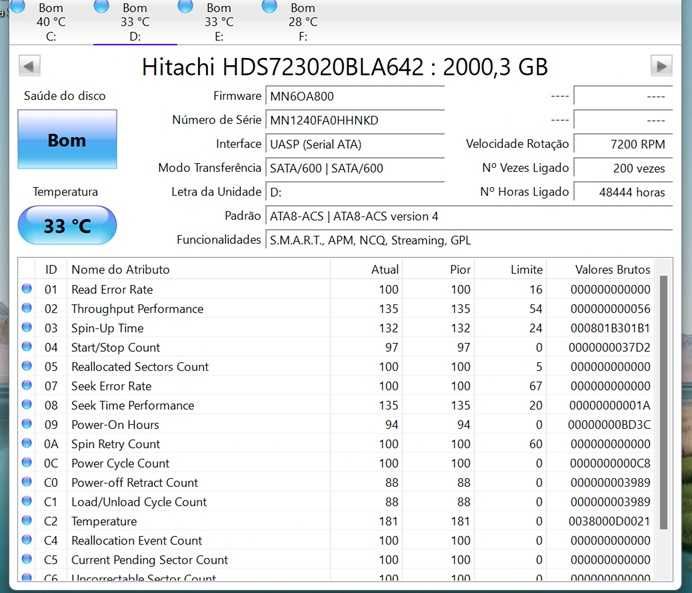Click raw value 00000000BD3C
This screenshot has height=593, width=692.
(609, 425)
